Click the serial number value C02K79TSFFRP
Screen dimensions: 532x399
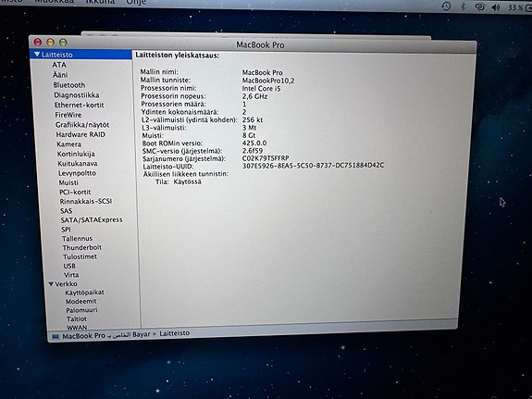point(266,158)
